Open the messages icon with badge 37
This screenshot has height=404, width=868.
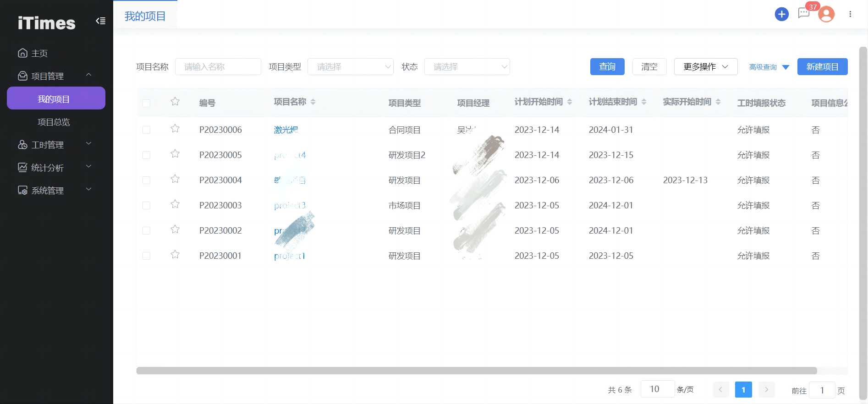(804, 13)
